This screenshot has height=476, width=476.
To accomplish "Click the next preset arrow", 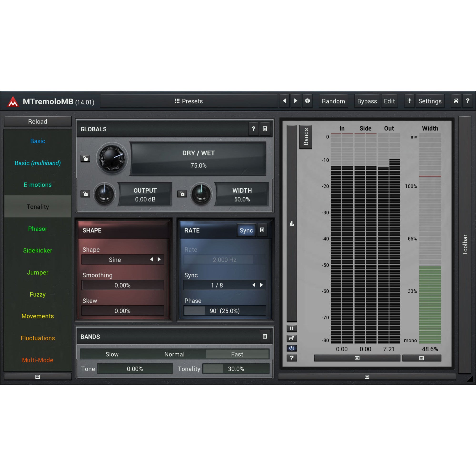I will pos(296,101).
